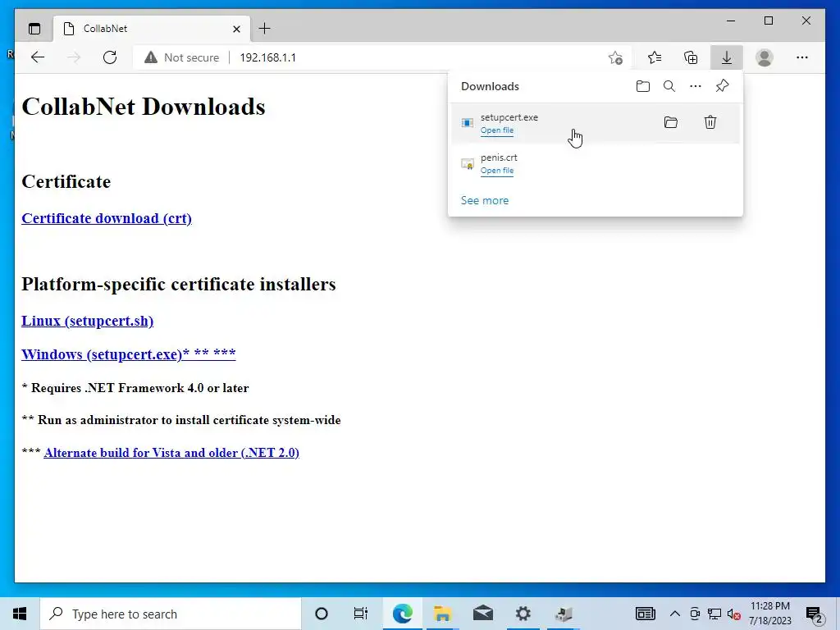Image resolution: width=840 pixels, height=630 pixels.
Task: Open the tab actions menu icon
Action: point(34,29)
